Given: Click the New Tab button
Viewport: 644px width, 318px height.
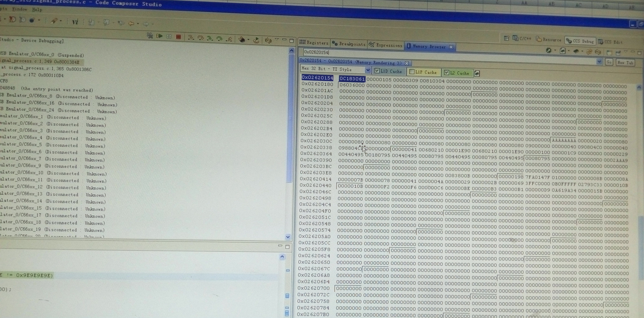Looking at the screenshot, I should pyautogui.click(x=625, y=62).
